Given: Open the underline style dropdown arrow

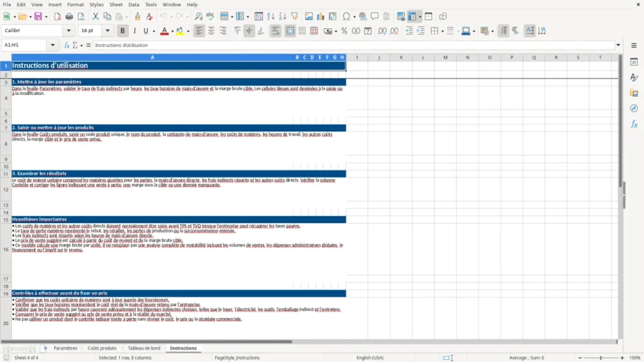Looking at the screenshot, I should click(153, 31).
